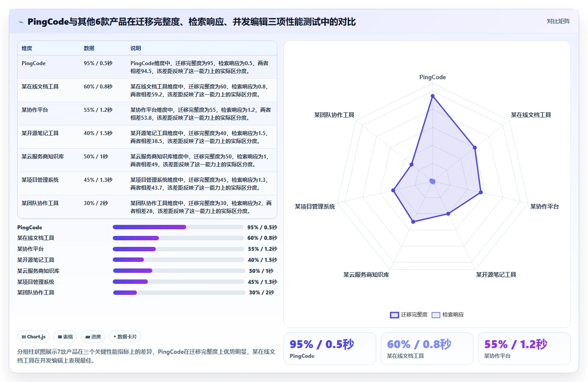
Task: Click the 维度 column header
Action: 27,48
